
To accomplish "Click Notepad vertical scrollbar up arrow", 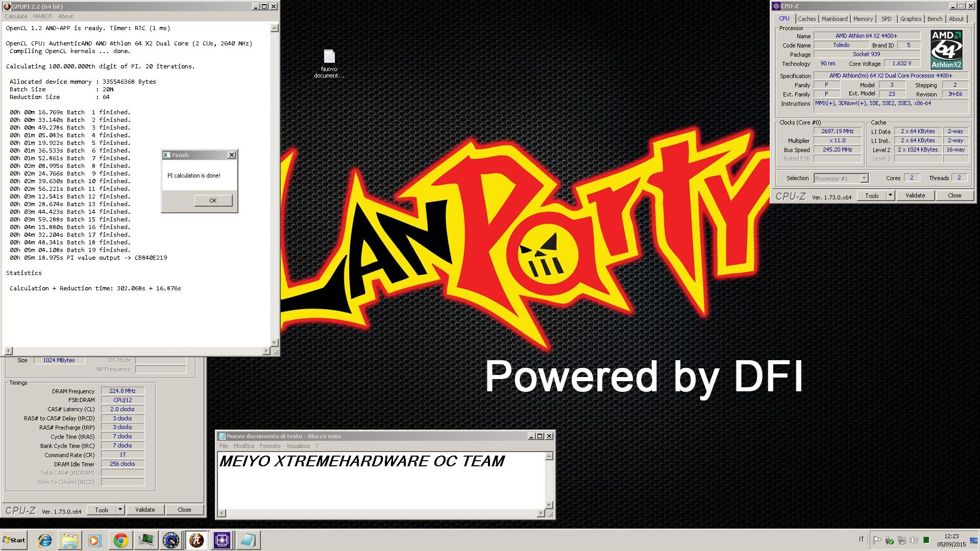I will [x=549, y=456].
